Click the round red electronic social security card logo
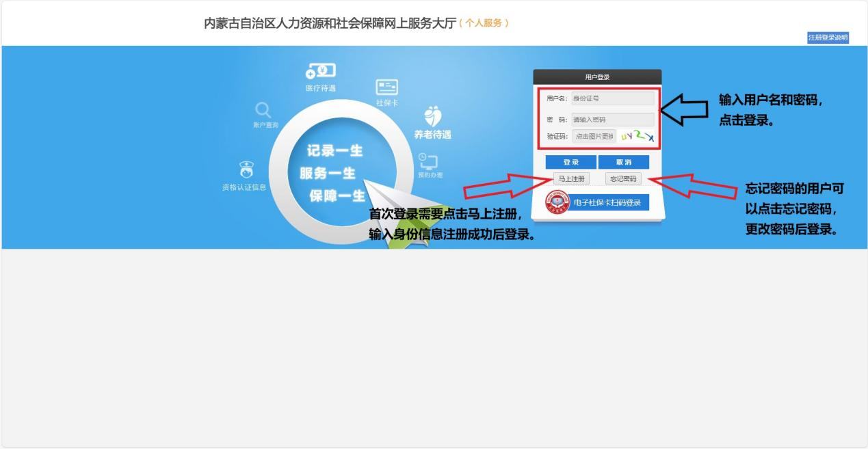 point(556,202)
